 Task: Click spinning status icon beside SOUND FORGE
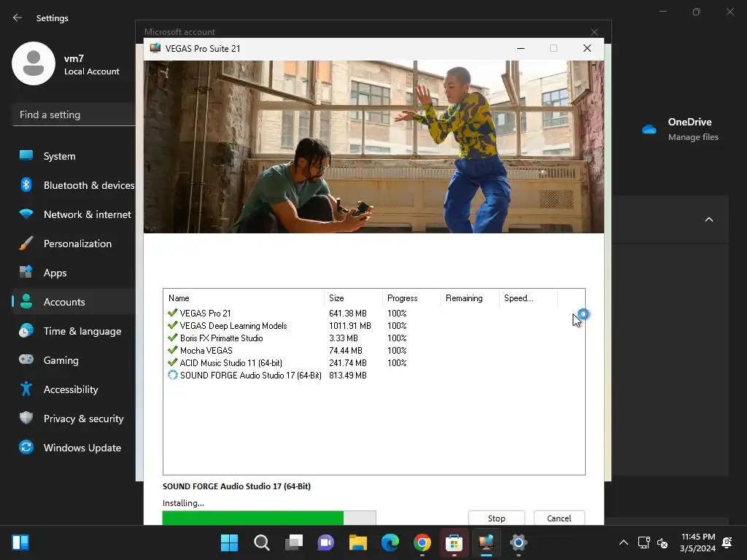click(x=172, y=375)
